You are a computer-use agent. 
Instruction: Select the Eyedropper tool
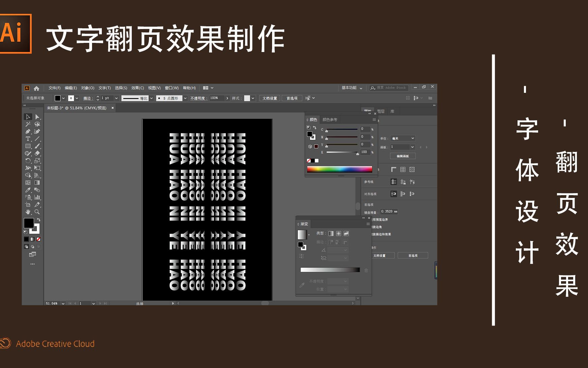pos(28,190)
